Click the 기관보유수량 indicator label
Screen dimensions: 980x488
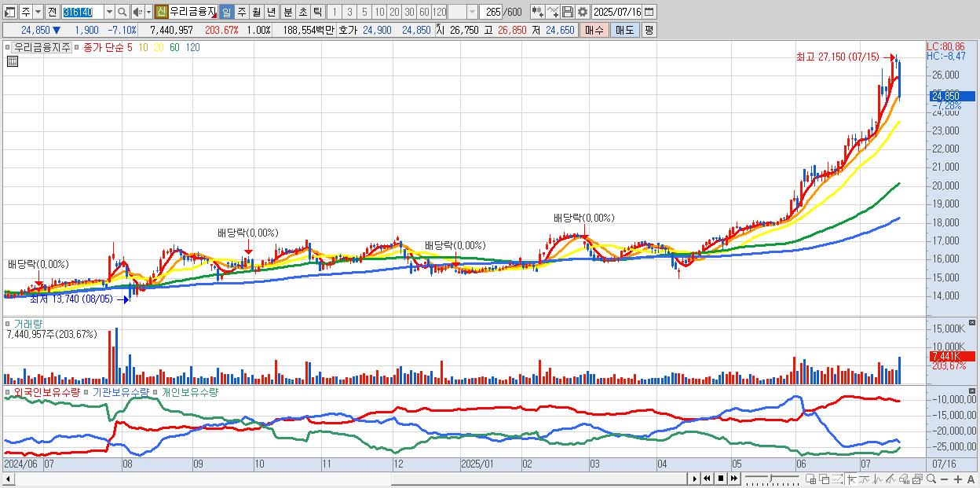(122, 391)
